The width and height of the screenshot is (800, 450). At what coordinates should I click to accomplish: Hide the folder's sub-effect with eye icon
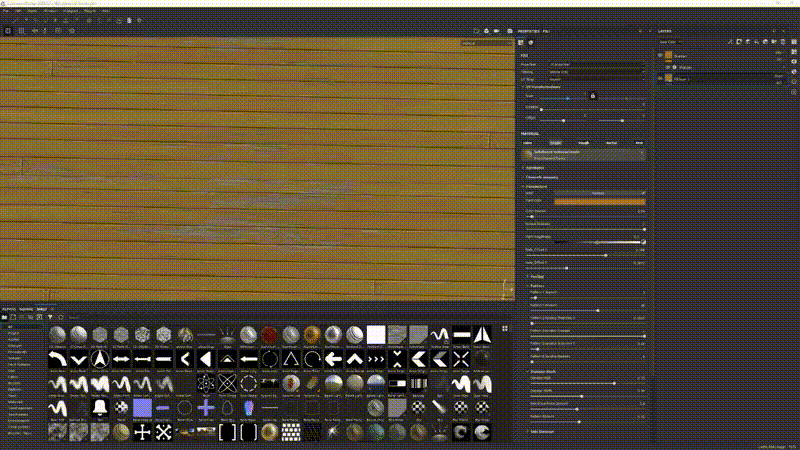(668, 67)
